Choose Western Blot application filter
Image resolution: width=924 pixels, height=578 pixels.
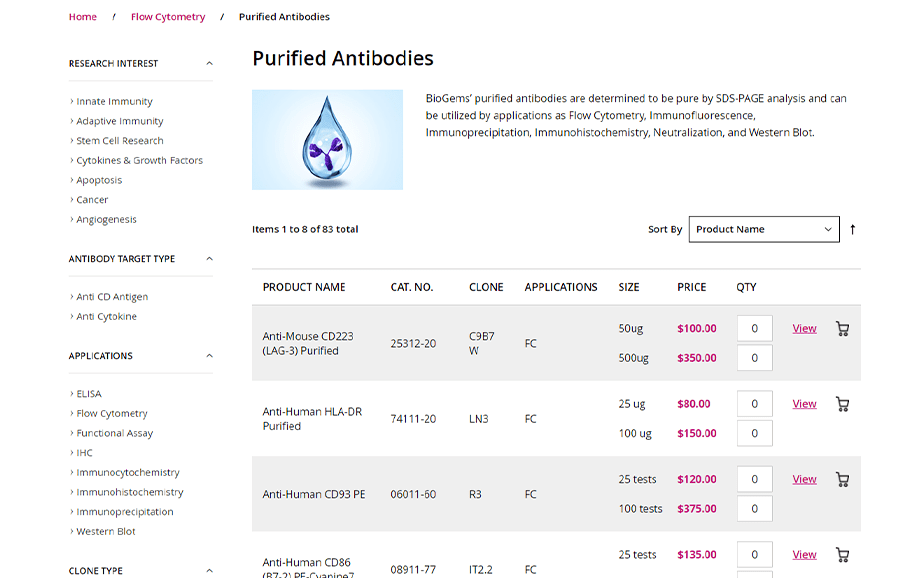(106, 532)
